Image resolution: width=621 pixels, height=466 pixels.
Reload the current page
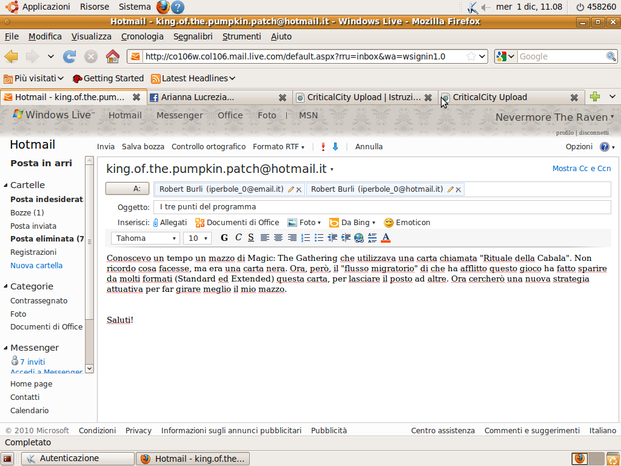point(70,57)
